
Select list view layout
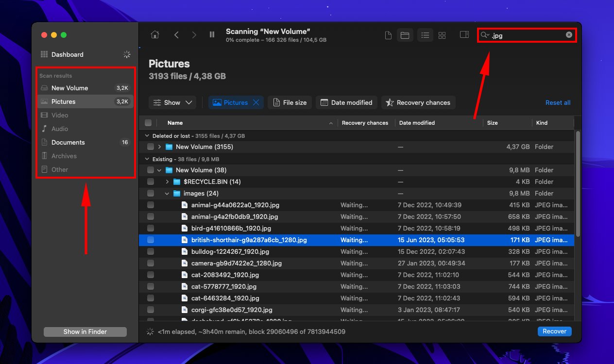click(x=425, y=35)
